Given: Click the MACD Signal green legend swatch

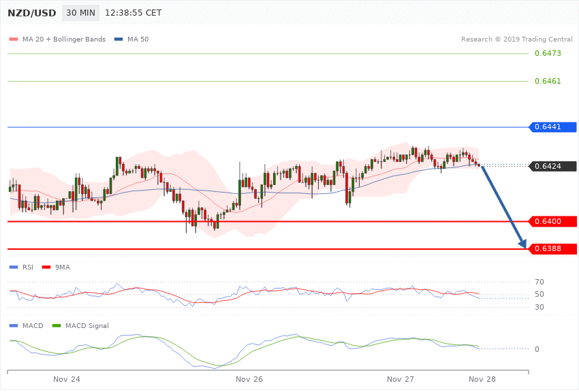Looking at the screenshot, I should tap(57, 326).
